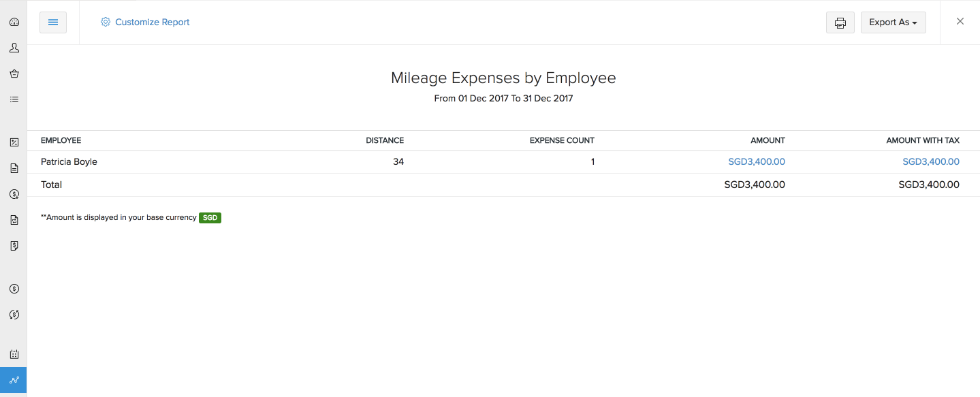
Task: Open the hamburger menu button
Action: tap(53, 22)
